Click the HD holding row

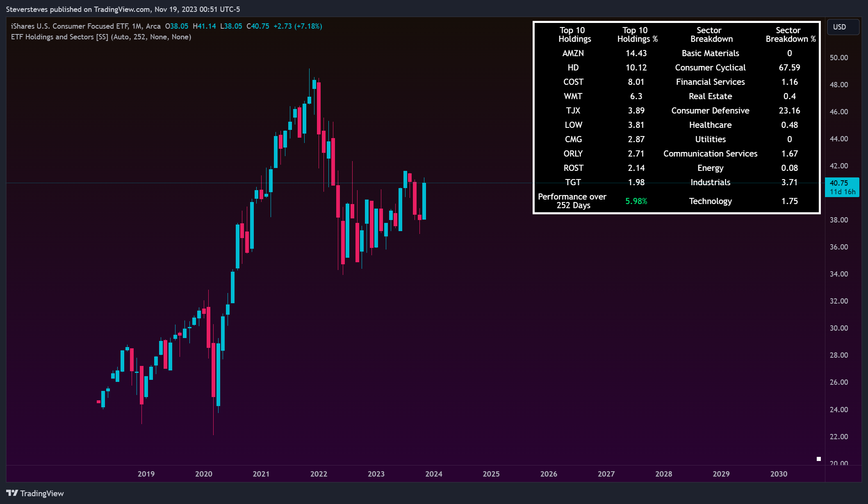click(573, 68)
